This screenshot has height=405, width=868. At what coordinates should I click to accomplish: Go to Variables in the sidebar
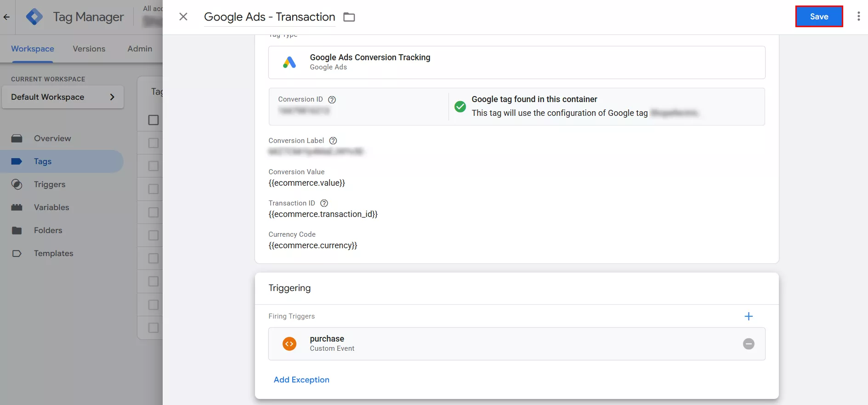51,207
